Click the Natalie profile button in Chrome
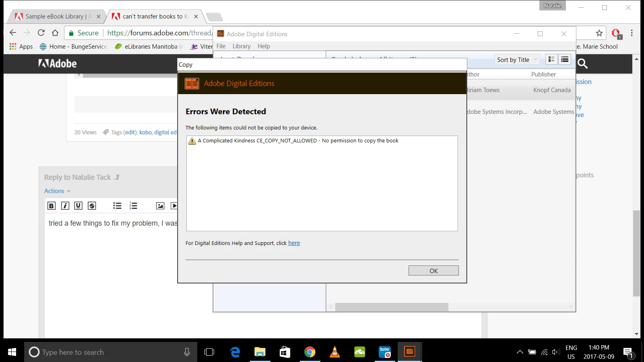The image size is (644, 362). click(552, 6)
